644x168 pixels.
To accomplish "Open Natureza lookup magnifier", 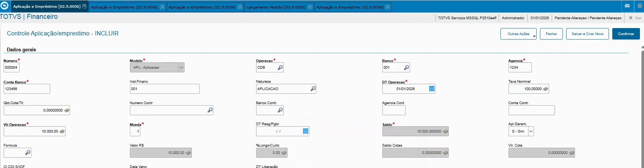I will (x=313, y=89).
